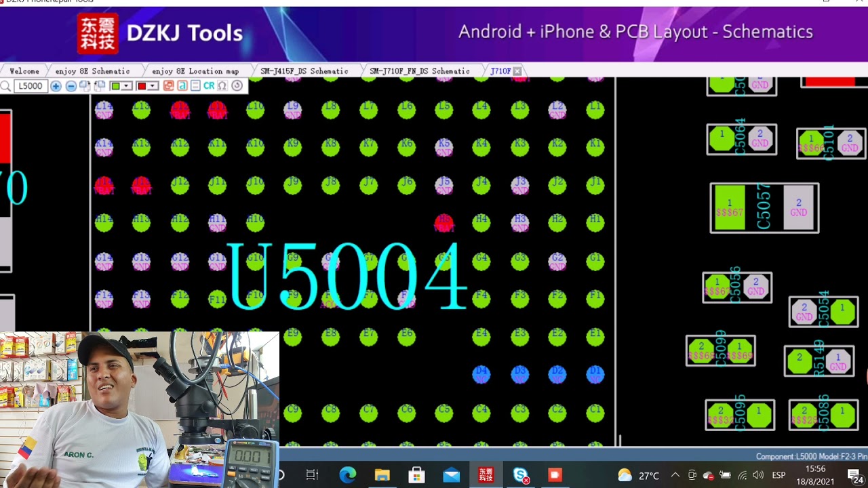Open File Explorer from the taskbar
Screen dimensions: 868x488
[382, 475]
